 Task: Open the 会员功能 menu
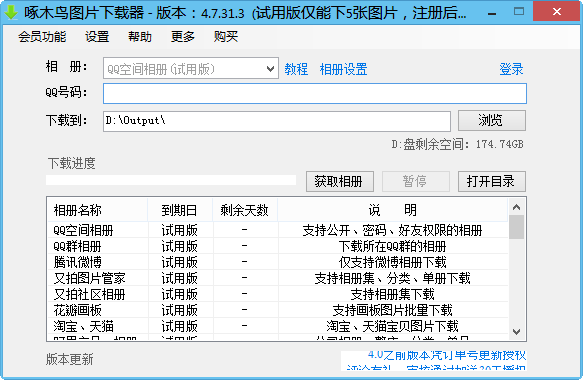(42, 36)
